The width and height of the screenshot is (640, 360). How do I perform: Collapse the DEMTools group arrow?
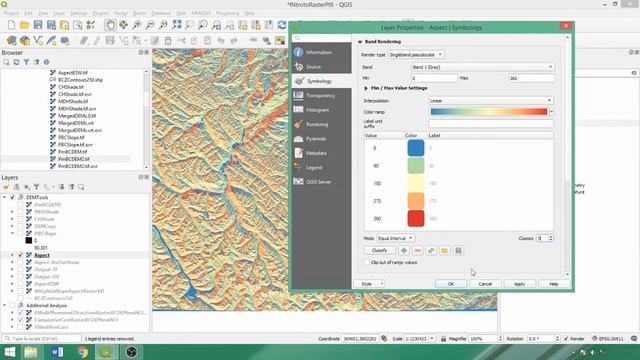coord(4,197)
